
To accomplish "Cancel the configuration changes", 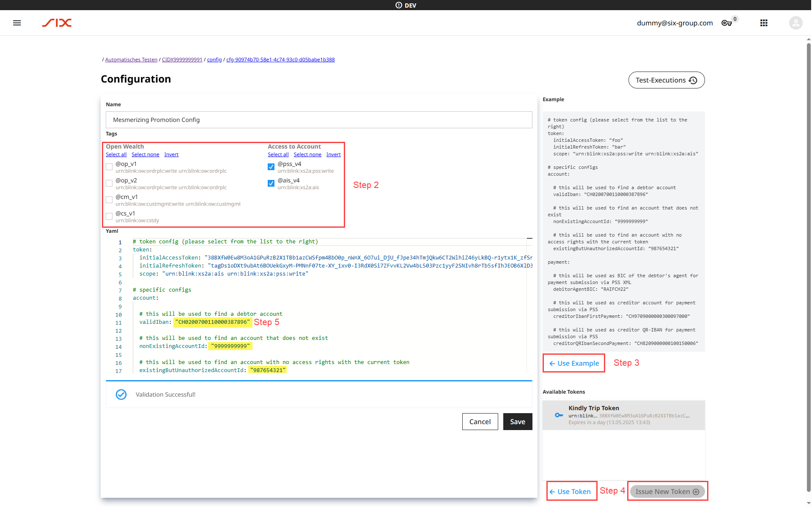I will pyautogui.click(x=480, y=422).
